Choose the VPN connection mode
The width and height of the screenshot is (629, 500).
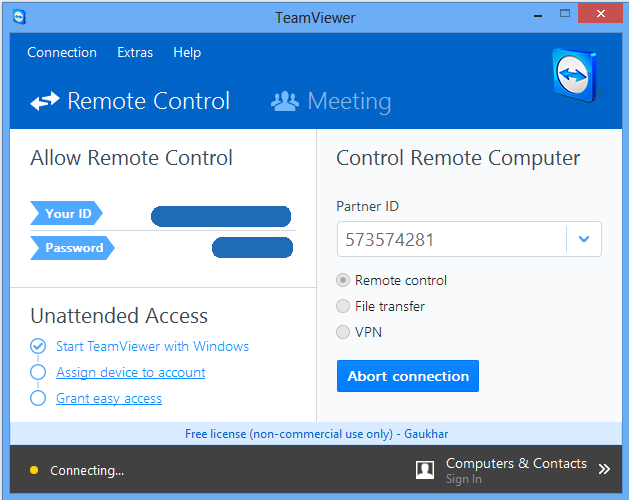pos(344,332)
